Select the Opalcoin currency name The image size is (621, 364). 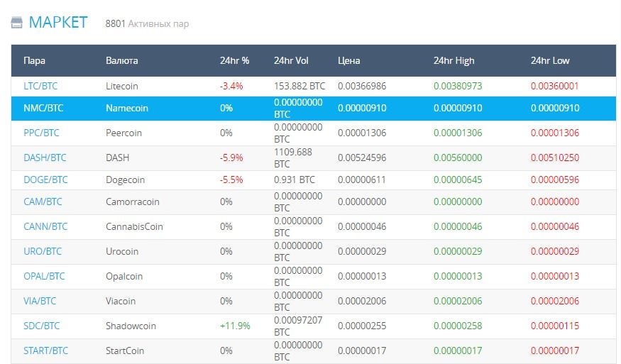[x=124, y=276]
